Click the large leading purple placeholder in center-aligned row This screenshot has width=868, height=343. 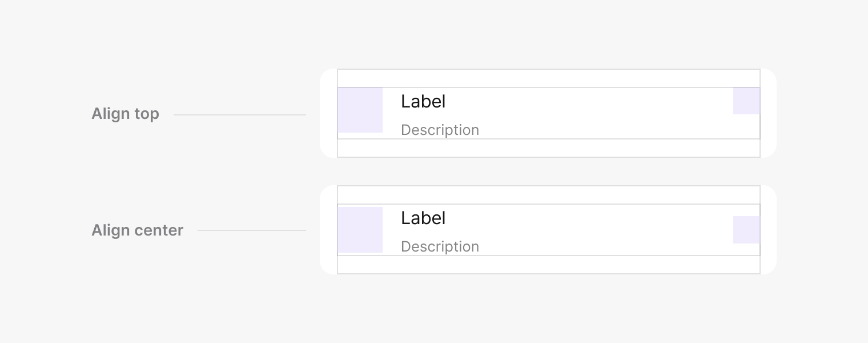(360, 230)
